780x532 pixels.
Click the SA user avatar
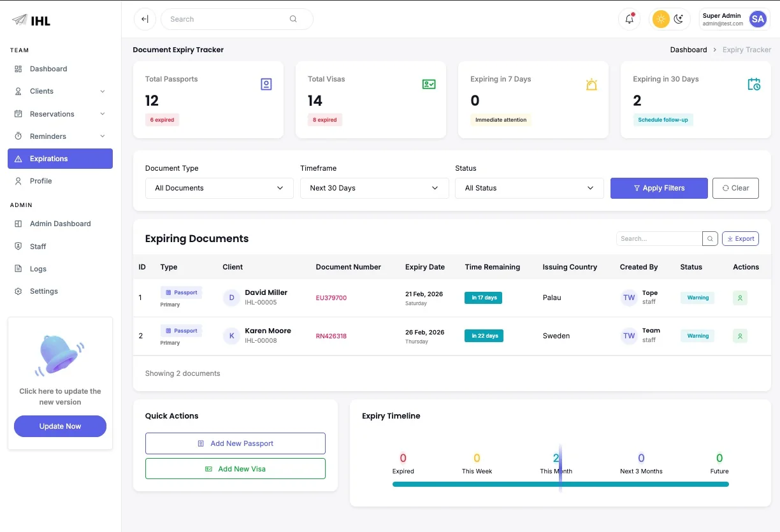click(x=758, y=19)
